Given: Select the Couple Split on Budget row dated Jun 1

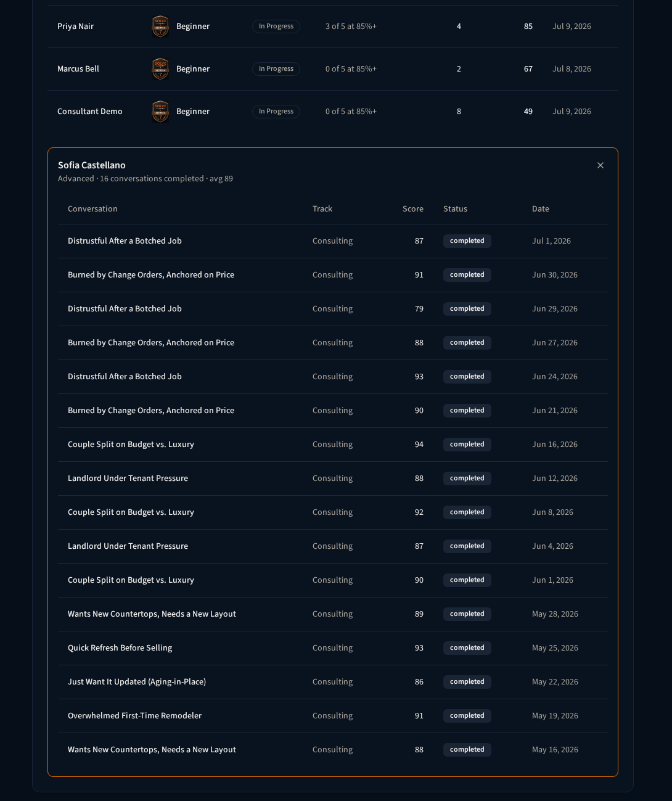Looking at the screenshot, I should pos(333,580).
